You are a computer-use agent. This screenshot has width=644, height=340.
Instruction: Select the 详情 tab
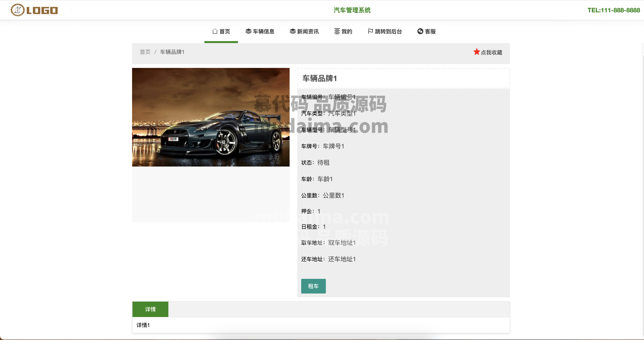click(150, 309)
